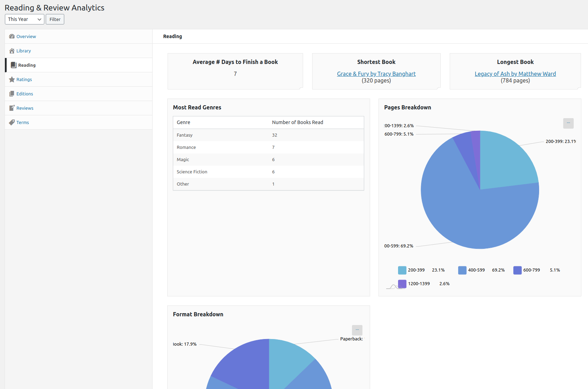Click the Editions stacked books icon
The height and width of the screenshot is (389, 588).
point(12,94)
